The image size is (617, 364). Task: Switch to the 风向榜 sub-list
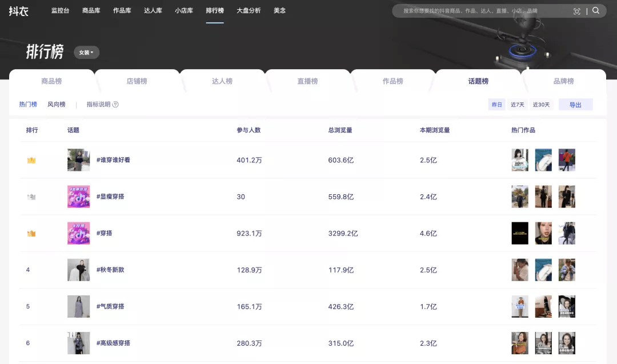click(57, 105)
